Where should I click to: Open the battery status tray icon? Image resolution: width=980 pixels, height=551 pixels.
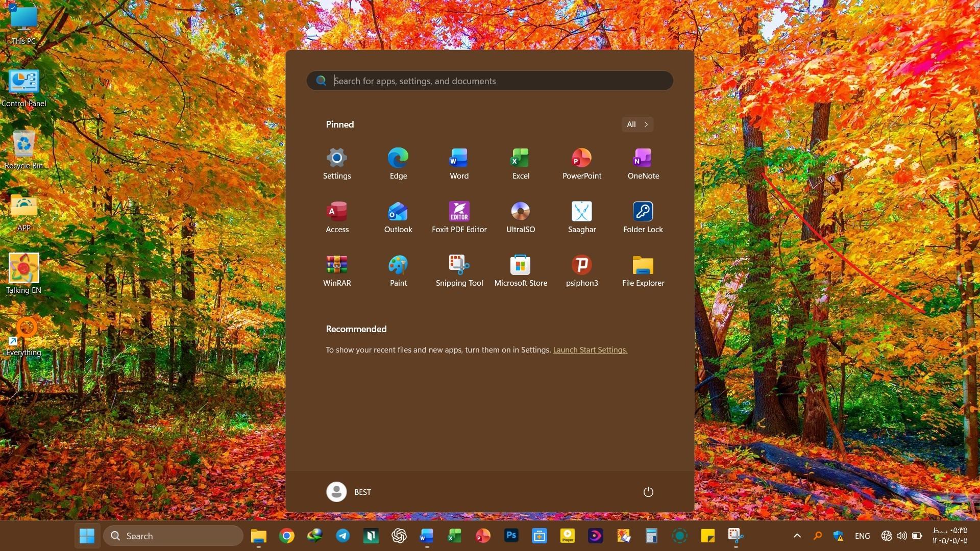tap(917, 536)
